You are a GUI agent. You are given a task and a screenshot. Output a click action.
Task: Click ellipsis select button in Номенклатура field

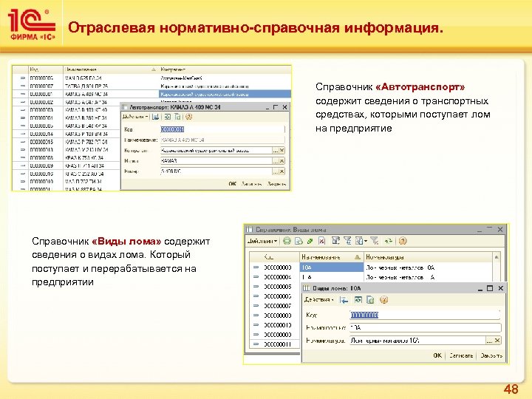coord(489,341)
